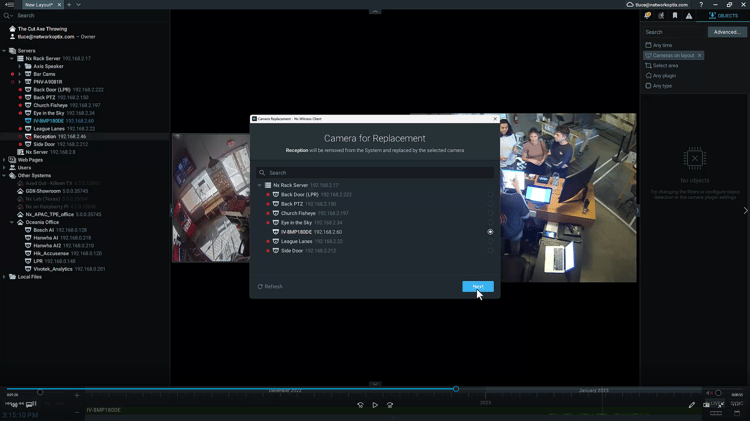Click the fisheye room camera thumbnail
The height and width of the screenshot is (421, 750).
[211, 198]
